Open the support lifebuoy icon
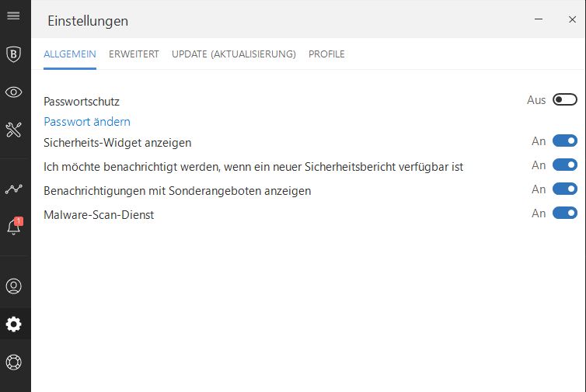Viewport: 586px width, 392px height. coord(13,362)
